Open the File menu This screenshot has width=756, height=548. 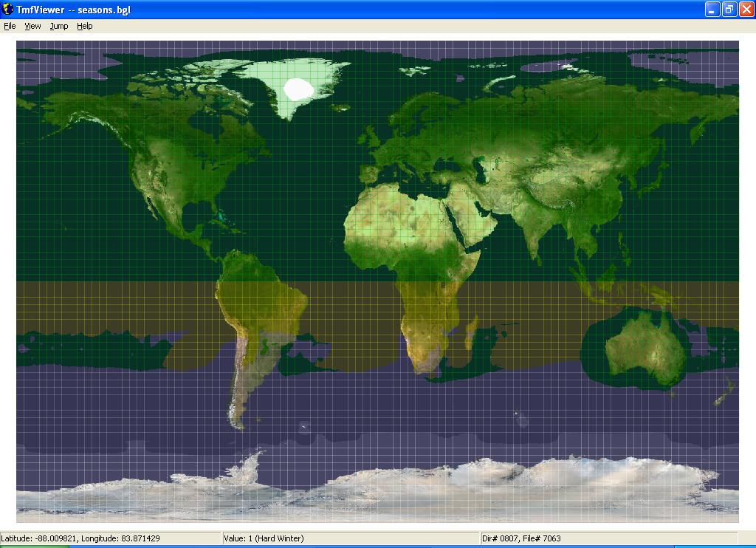click(10, 26)
